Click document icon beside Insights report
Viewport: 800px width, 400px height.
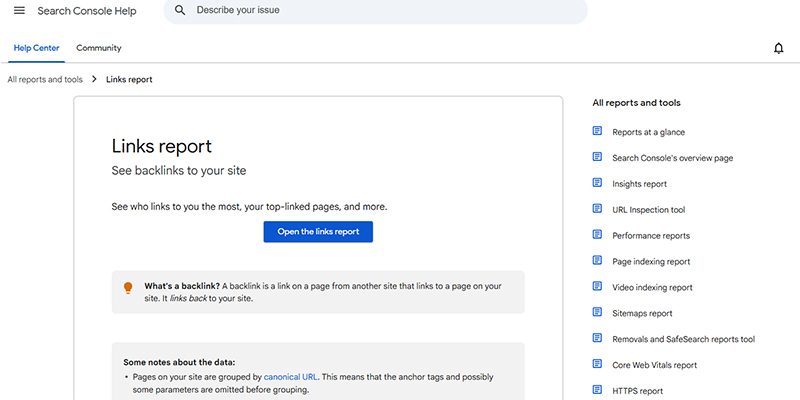click(597, 183)
